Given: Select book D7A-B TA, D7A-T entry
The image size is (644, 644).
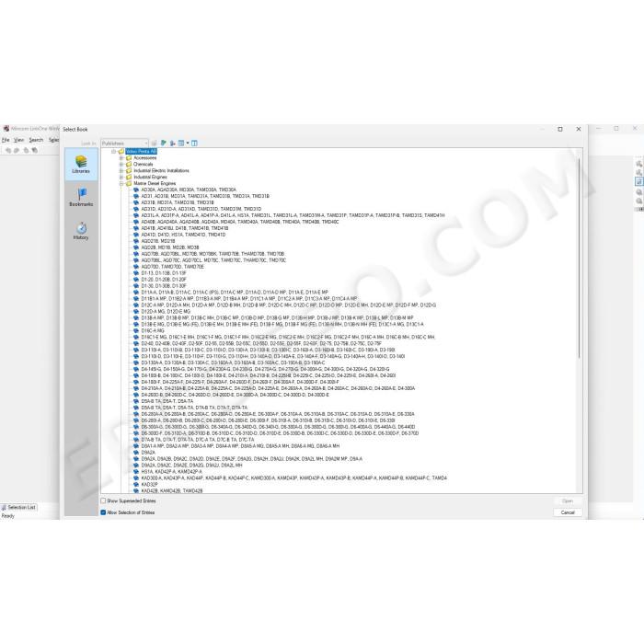Looking at the screenshot, I should 198,440.
